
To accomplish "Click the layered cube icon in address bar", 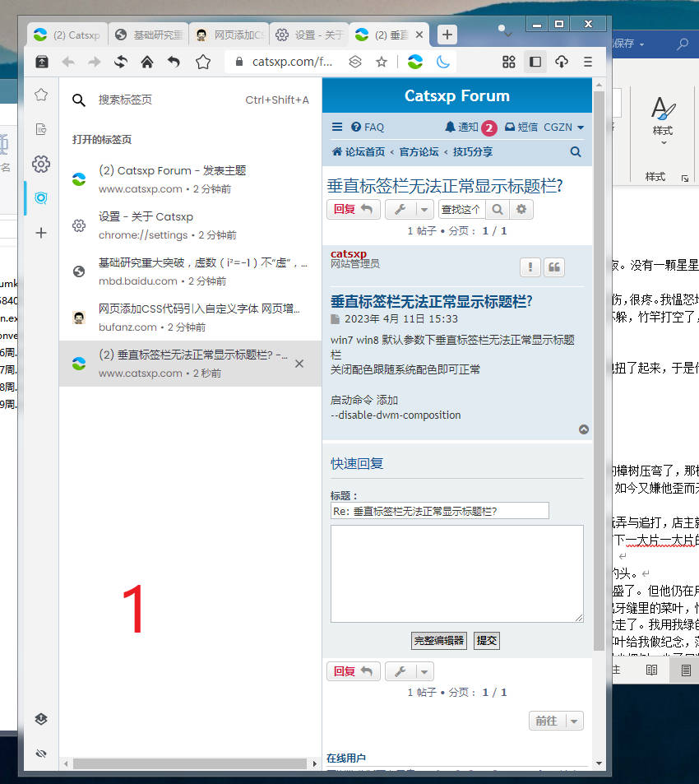I will click(x=354, y=62).
